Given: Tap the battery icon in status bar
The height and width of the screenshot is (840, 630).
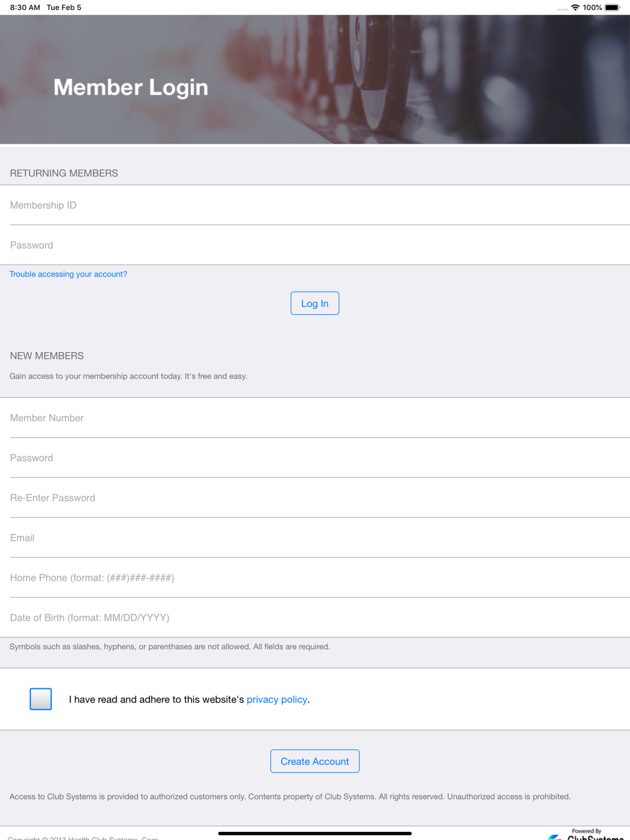Looking at the screenshot, I should tap(612, 8).
